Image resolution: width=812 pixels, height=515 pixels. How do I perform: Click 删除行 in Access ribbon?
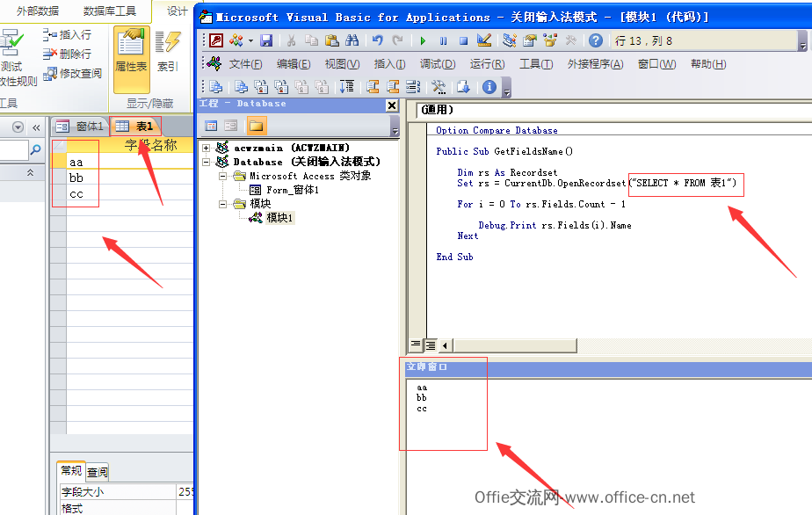[68, 54]
